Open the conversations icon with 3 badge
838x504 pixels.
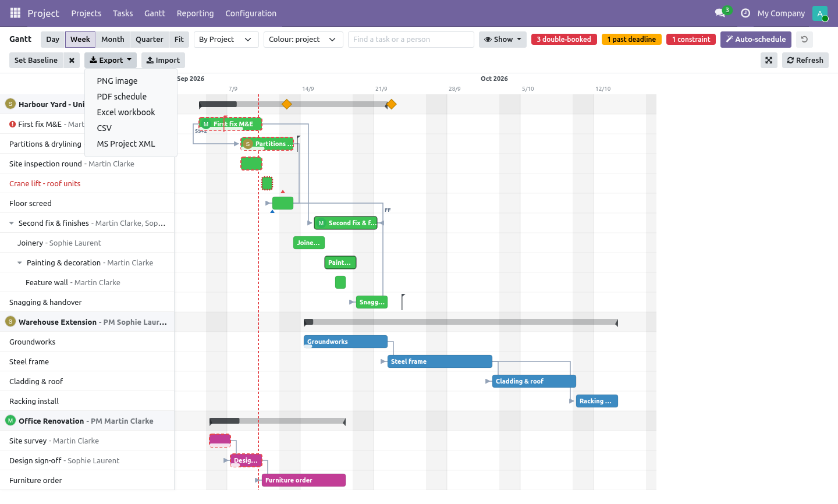point(722,13)
